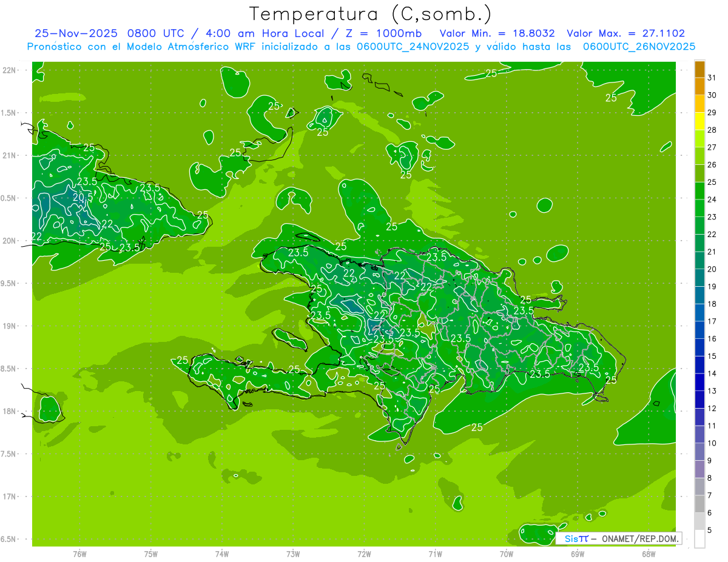
Task: Click legend value 12
Action: (712, 409)
